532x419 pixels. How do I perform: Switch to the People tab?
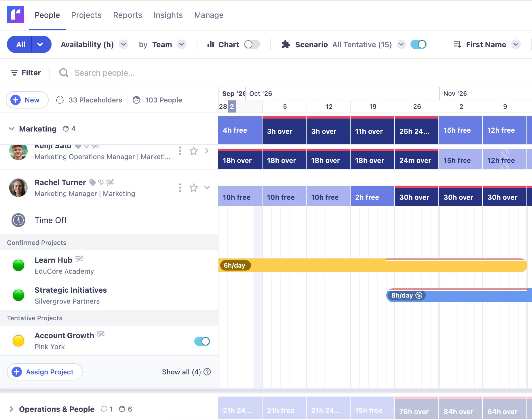click(x=47, y=15)
